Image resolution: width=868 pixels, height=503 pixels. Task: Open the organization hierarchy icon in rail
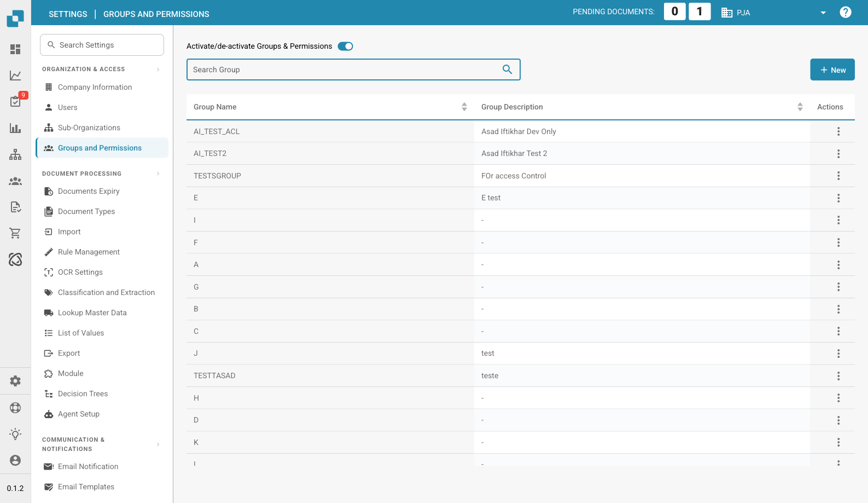point(15,154)
